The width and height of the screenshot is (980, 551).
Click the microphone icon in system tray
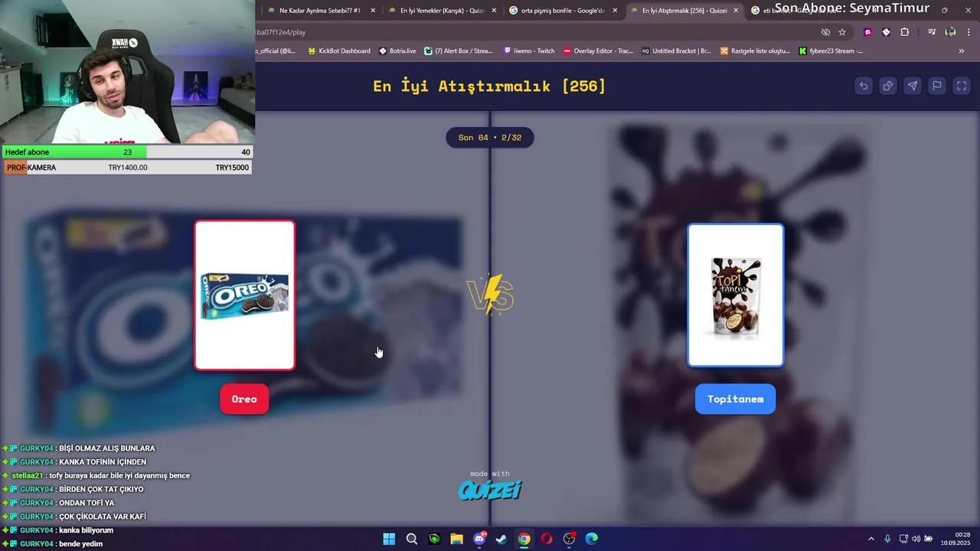(887, 539)
